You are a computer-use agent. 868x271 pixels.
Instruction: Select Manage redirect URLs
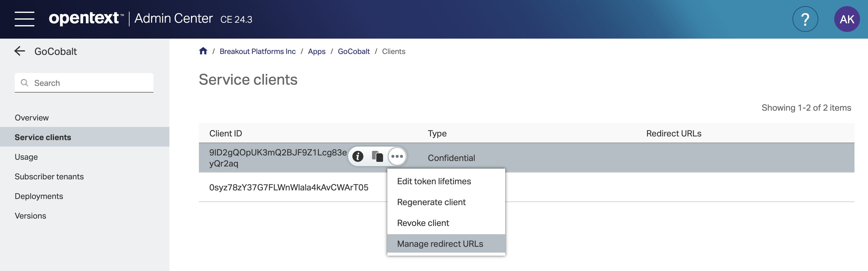click(446, 244)
